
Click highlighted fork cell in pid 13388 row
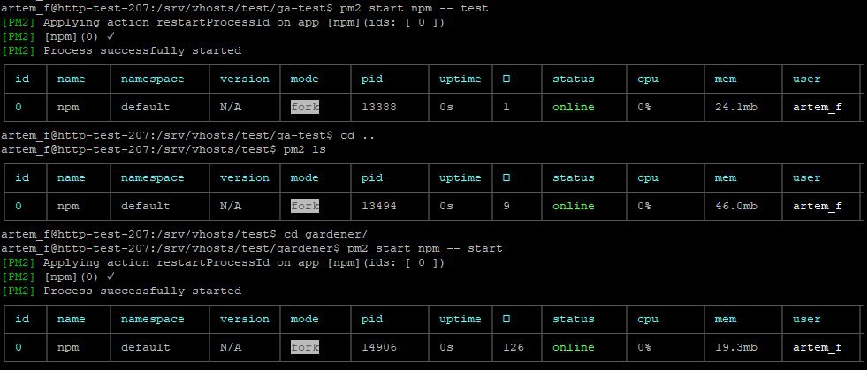click(x=304, y=108)
